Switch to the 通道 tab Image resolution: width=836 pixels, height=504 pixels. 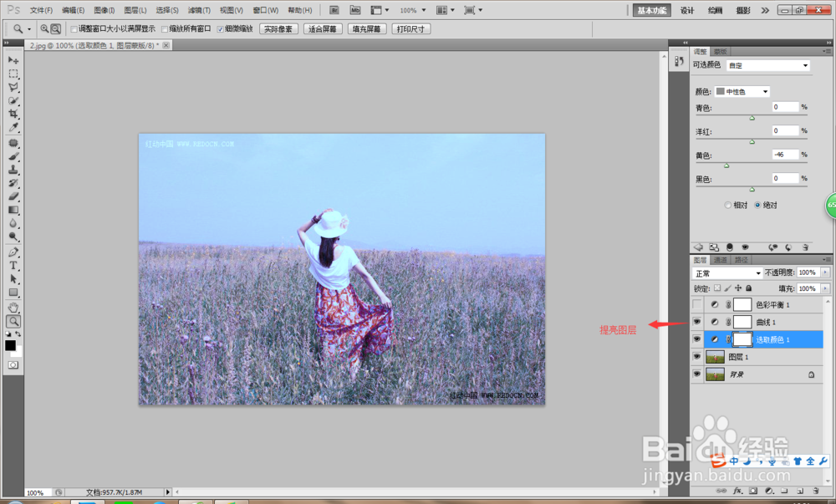(x=721, y=260)
